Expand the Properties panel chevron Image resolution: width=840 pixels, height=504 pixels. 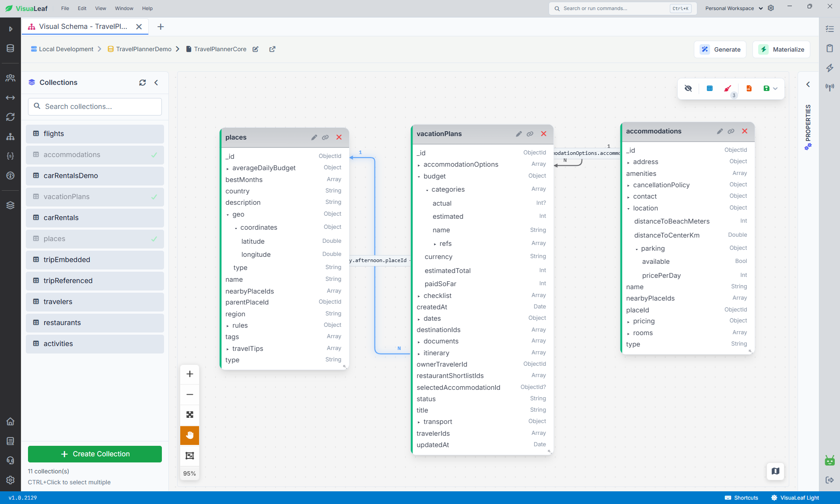pos(808,84)
